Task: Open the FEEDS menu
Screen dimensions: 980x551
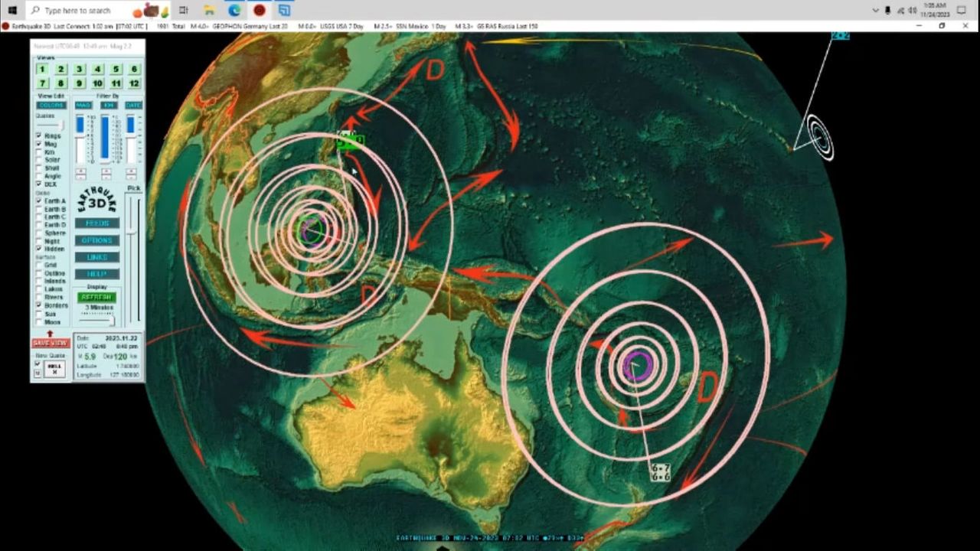Action: coord(96,223)
